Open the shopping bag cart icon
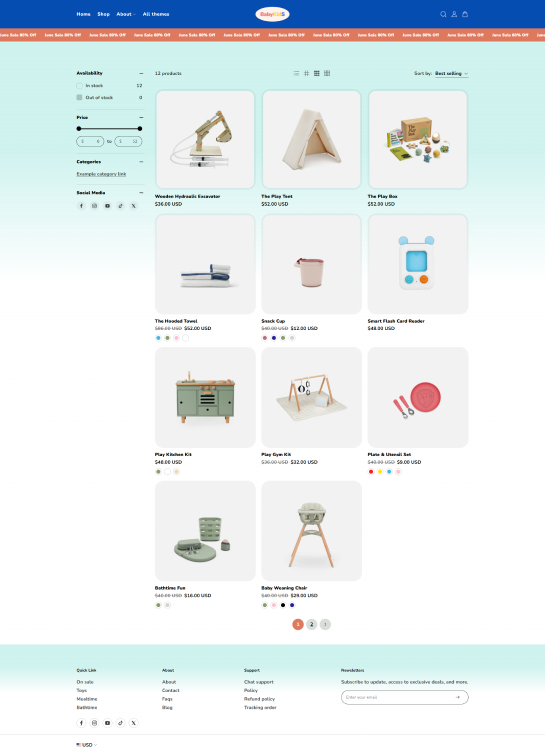 pyautogui.click(x=465, y=14)
